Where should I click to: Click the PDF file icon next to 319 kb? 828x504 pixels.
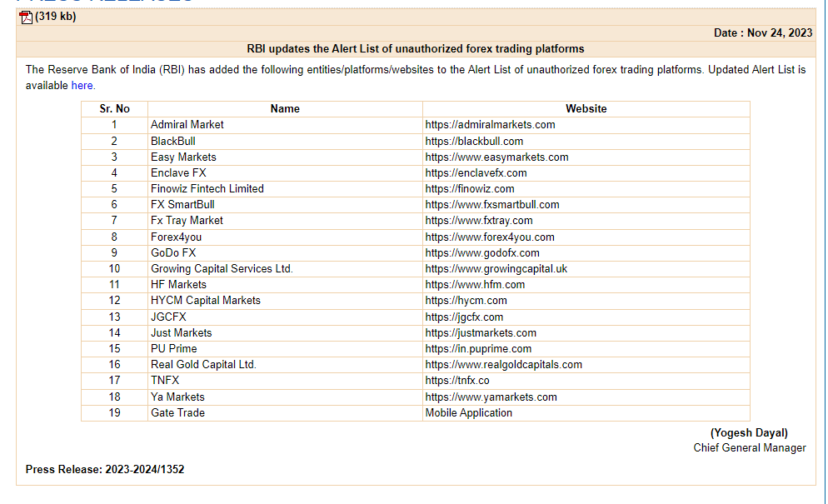tap(26, 17)
